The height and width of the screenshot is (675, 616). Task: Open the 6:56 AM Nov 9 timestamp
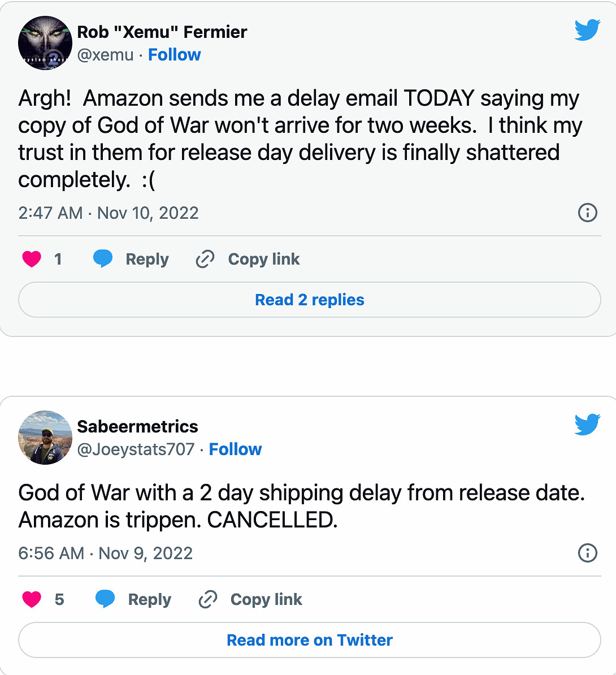click(106, 553)
